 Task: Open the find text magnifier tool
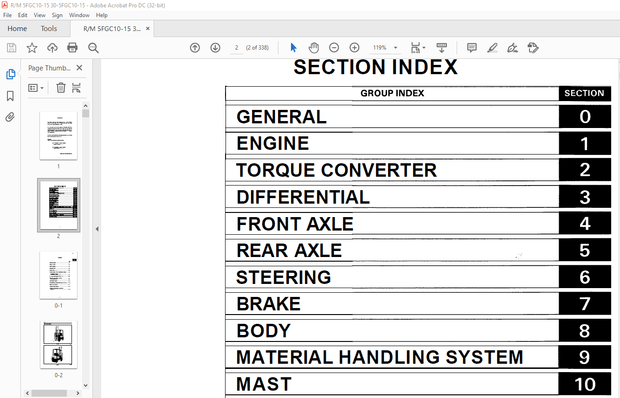(93, 48)
